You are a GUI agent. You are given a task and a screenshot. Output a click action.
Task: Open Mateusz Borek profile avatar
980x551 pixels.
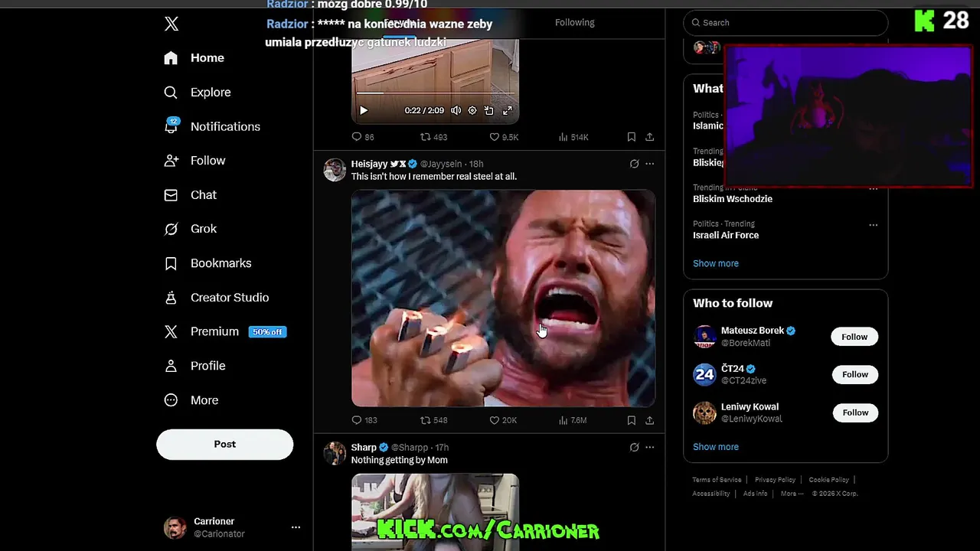pyautogui.click(x=704, y=337)
